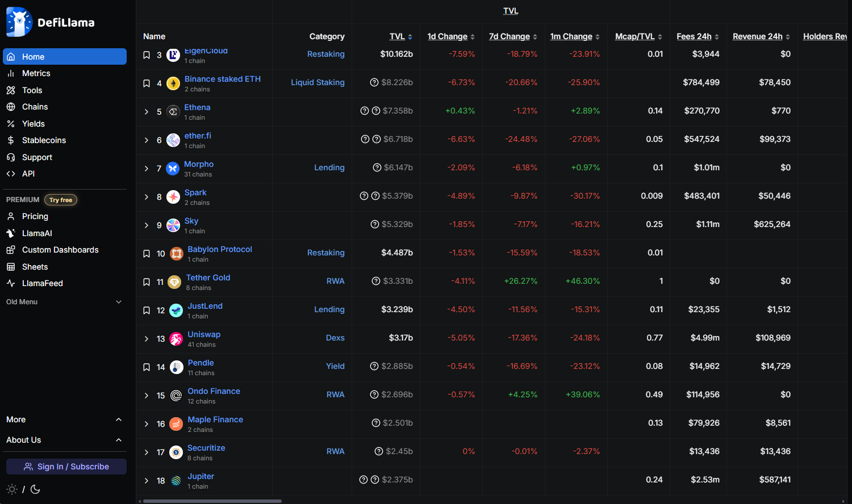Click the Uniswap protocol logo icon

point(176,339)
